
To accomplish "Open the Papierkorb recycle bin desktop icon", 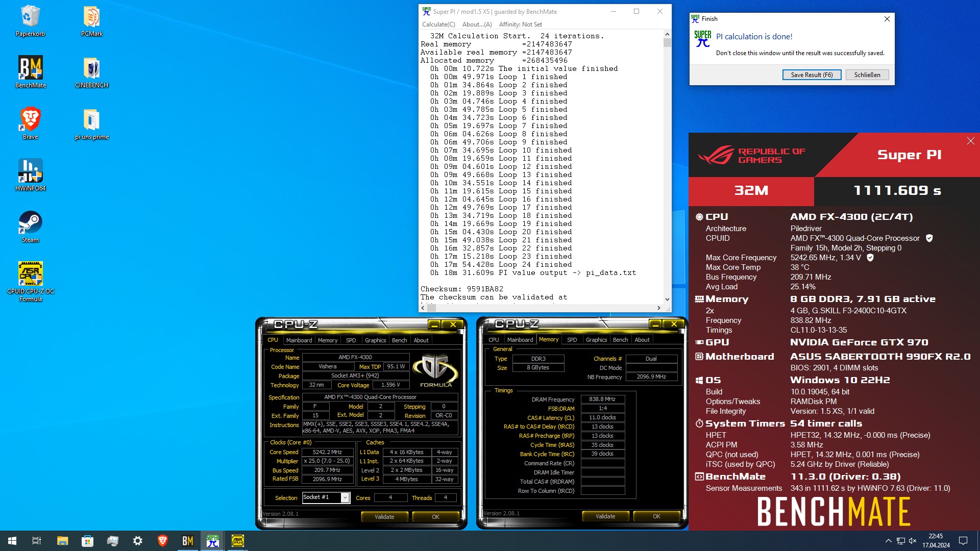I will 30,21.
